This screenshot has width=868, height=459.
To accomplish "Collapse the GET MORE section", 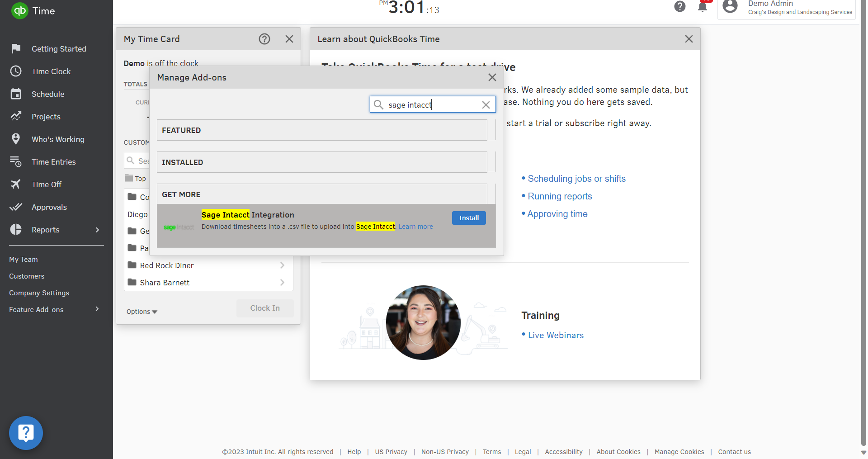I will point(322,194).
